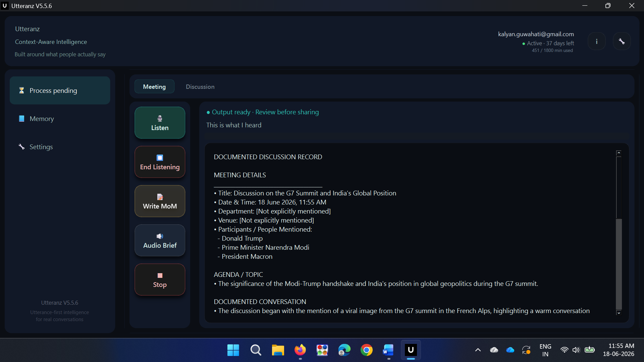Click the Output ready status line
Screen dimensions: 644x362
263,112
